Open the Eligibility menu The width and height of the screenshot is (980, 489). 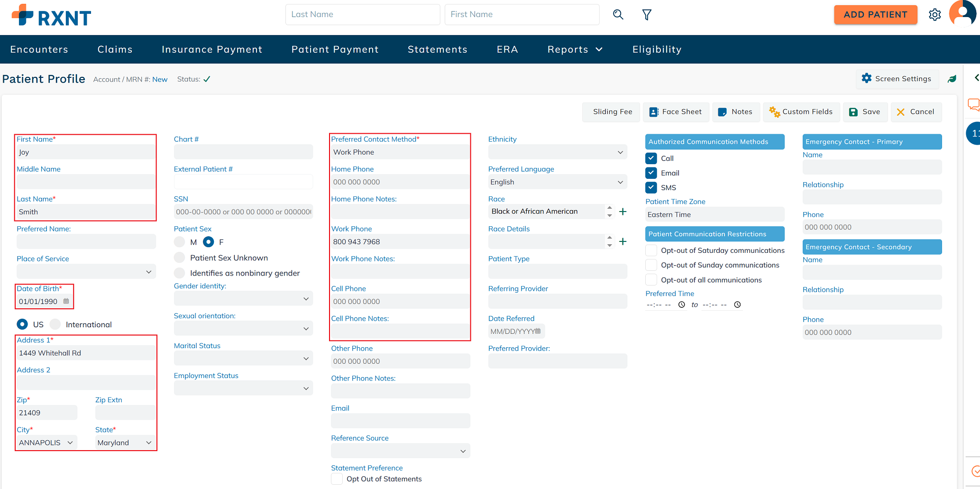click(657, 49)
